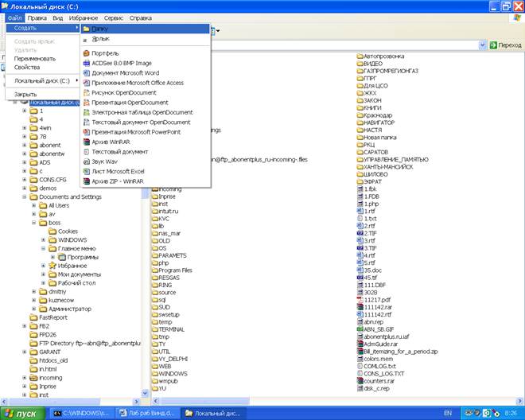Select the WINDOWS folder in file list
This screenshot has height=420, width=525.
click(169, 373)
